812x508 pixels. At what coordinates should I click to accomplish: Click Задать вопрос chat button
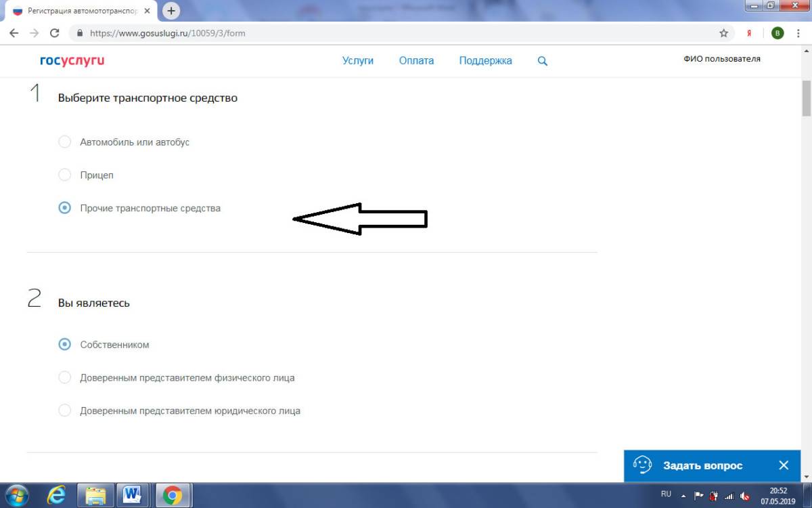pyautogui.click(x=701, y=465)
